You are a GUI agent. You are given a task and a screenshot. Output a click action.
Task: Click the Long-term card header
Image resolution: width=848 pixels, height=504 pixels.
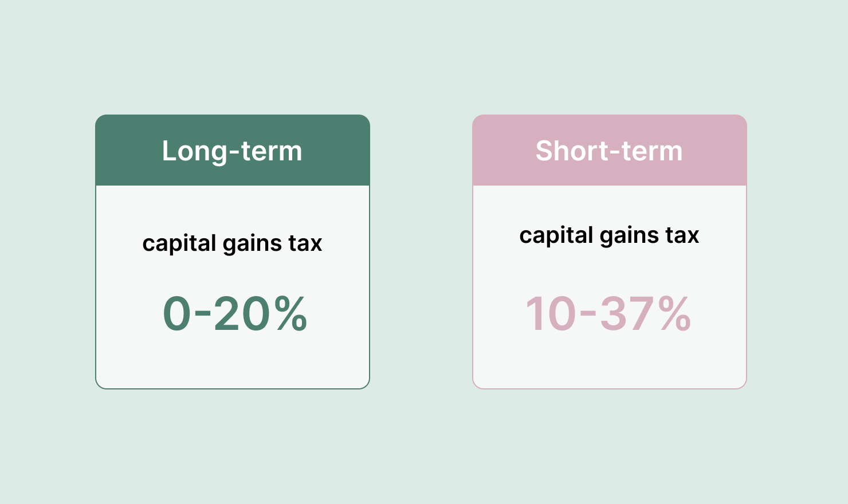tap(232, 151)
